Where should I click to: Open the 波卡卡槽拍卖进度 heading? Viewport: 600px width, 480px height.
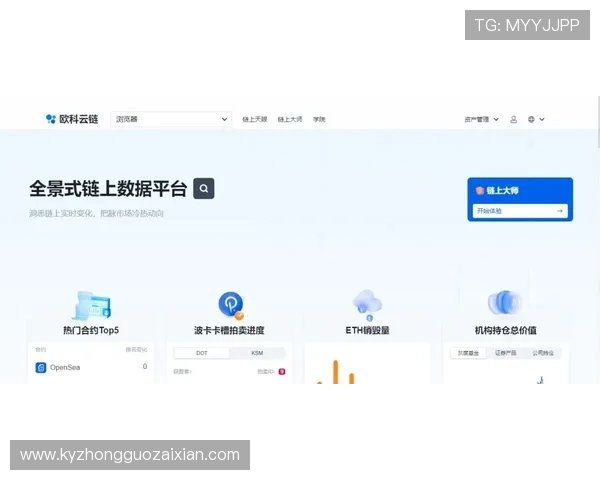229,330
